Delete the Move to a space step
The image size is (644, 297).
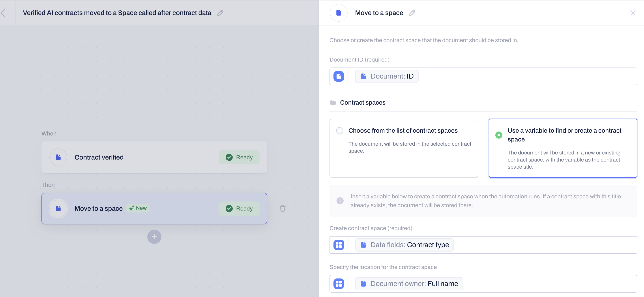283,208
